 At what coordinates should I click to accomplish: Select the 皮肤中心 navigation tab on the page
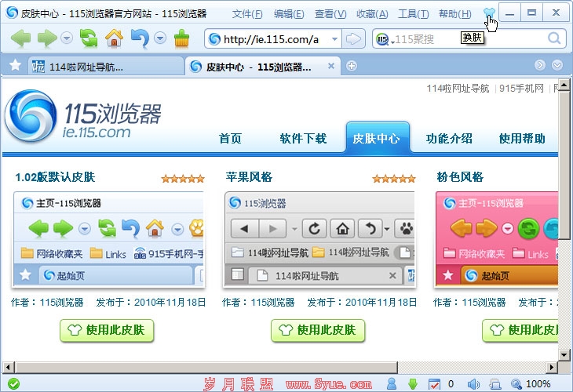pyautogui.click(x=377, y=138)
